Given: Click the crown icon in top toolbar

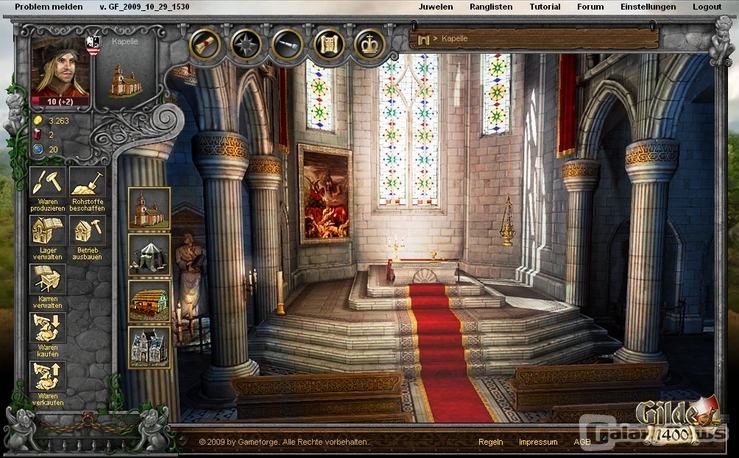Looking at the screenshot, I should tap(369, 44).
